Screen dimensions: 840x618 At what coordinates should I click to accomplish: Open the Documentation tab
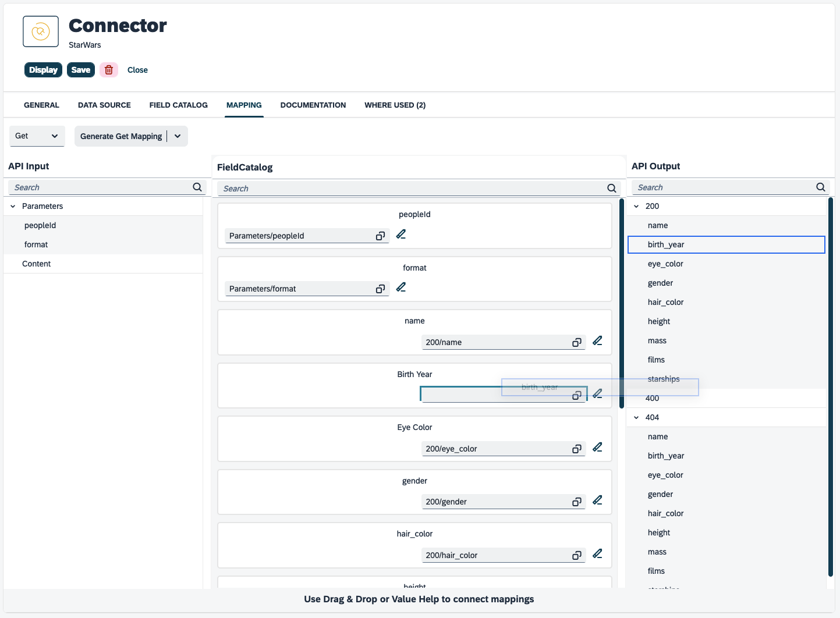pos(313,105)
